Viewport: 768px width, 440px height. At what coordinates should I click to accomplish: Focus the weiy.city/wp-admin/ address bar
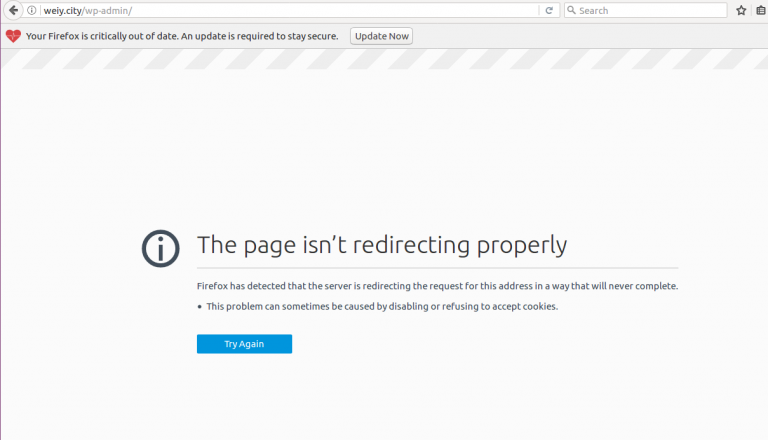[x=289, y=10]
